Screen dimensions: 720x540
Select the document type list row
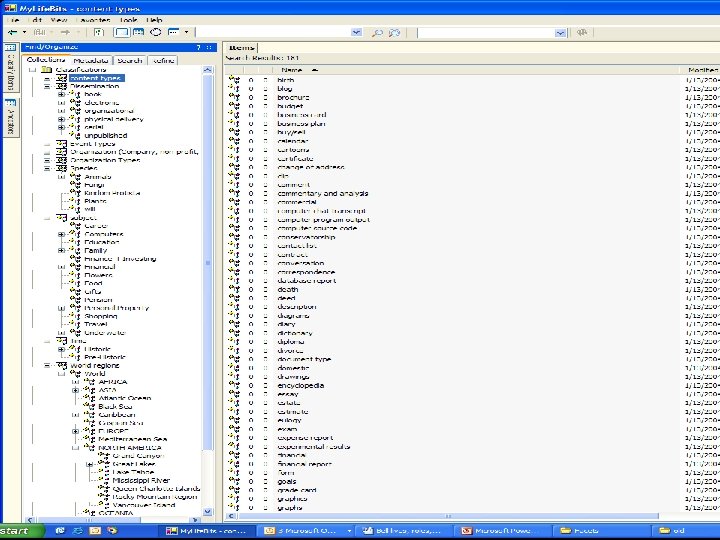point(472,359)
